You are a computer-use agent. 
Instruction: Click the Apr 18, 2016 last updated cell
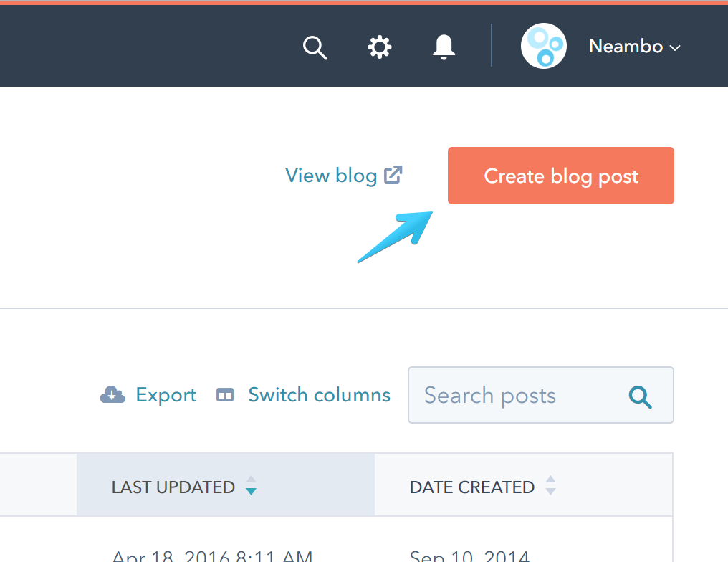pyautogui.click(x=212, y=556)
